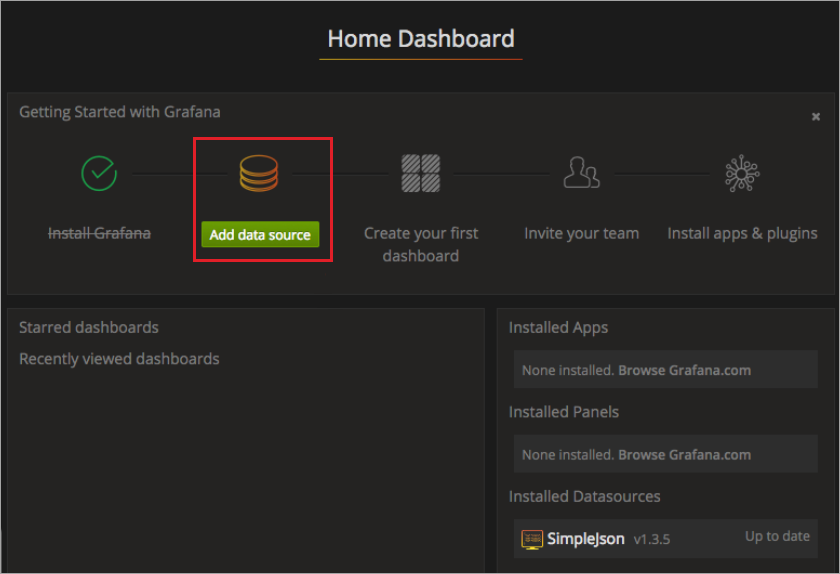This screenshot has height=574, width=840.
Task: Open Browse Grafana.com under Installed Panels
Action: point(684,455)
